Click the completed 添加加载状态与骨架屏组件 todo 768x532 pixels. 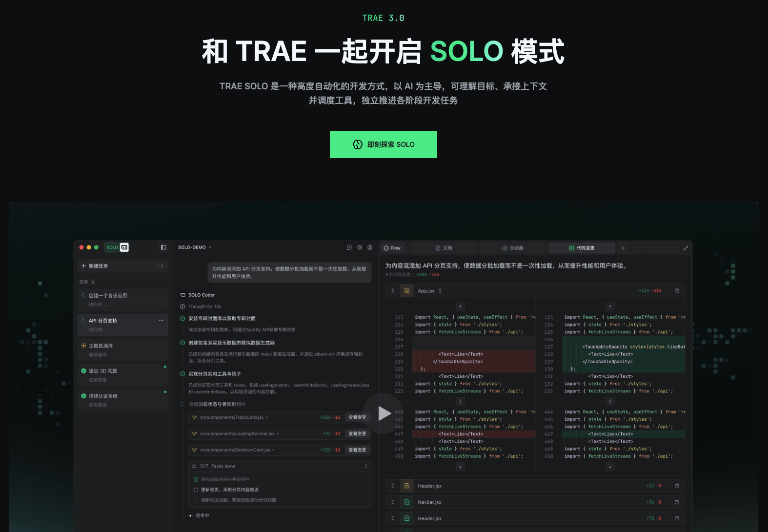(225, 479)
